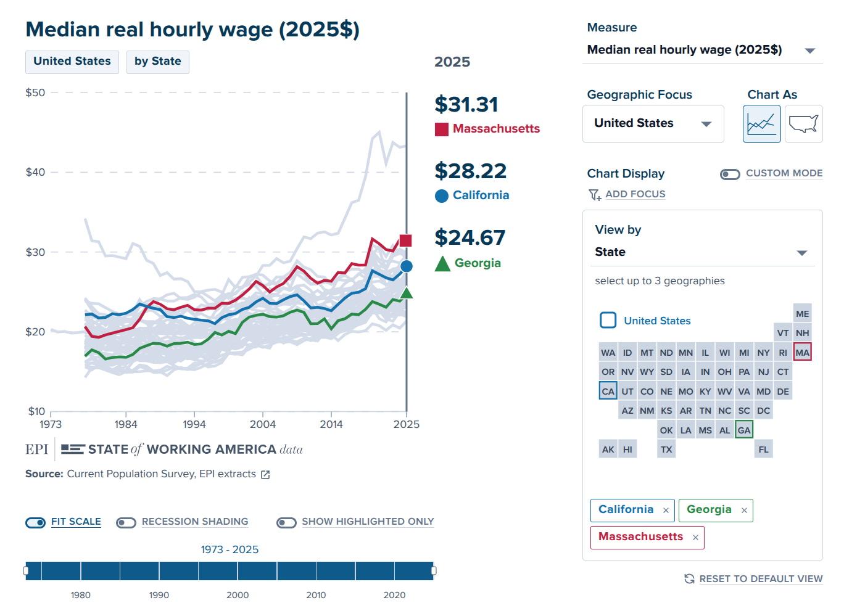Open the external source link icon
844x616 pixels.
click(x=265, y=474)
